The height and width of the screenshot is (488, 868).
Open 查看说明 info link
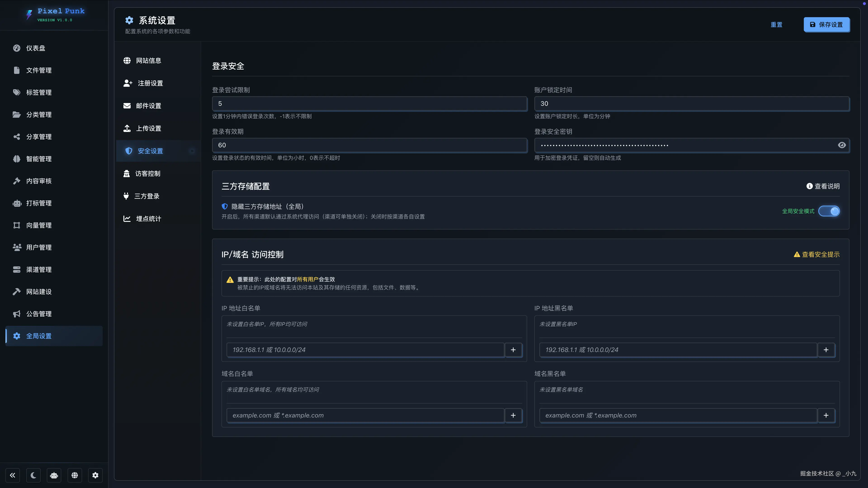coord(823,186)
